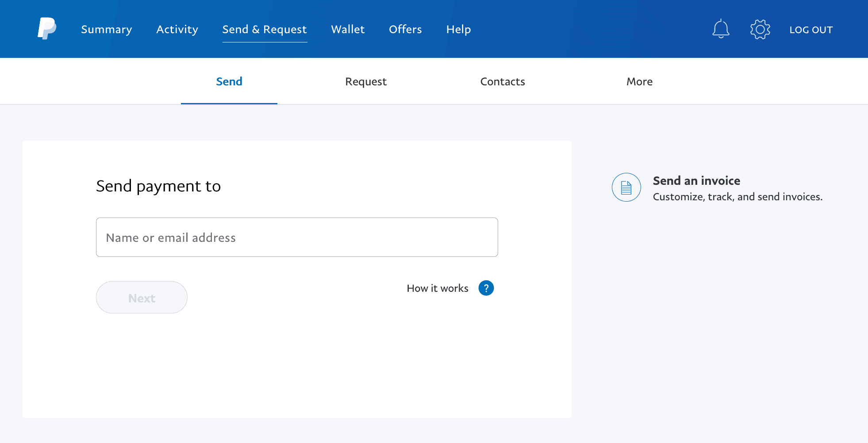Click the PayPal logo
This screenshot has width=868, height=443.
tap(47, 28)
